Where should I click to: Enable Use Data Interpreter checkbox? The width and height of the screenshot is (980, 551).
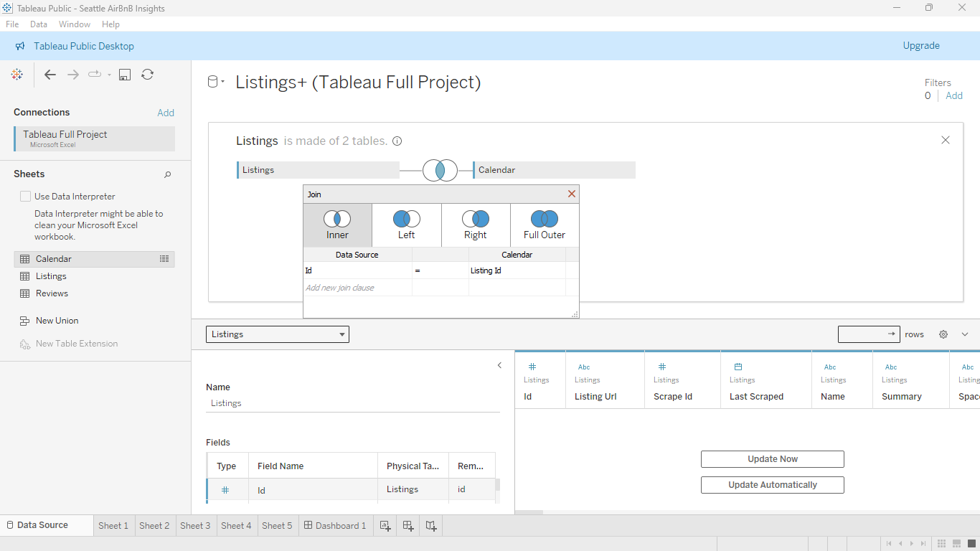pos(26,197)
